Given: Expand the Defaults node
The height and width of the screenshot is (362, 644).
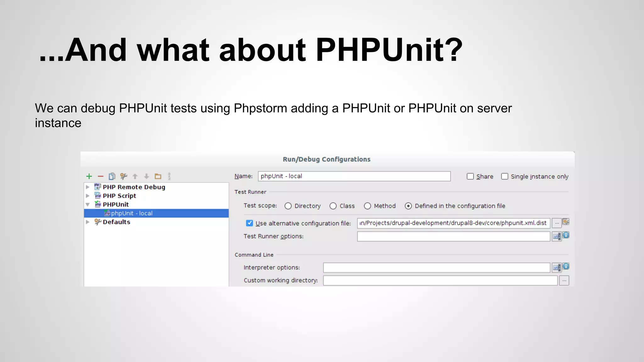Looking at the screenshot, I should click(88, 222).
